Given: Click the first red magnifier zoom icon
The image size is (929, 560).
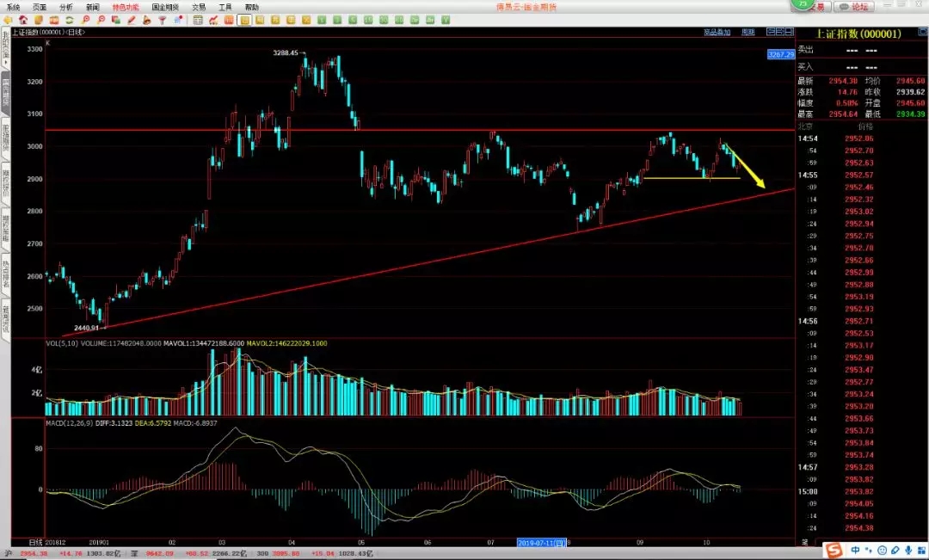Looking at the screenshot, I should coord(85,20).
